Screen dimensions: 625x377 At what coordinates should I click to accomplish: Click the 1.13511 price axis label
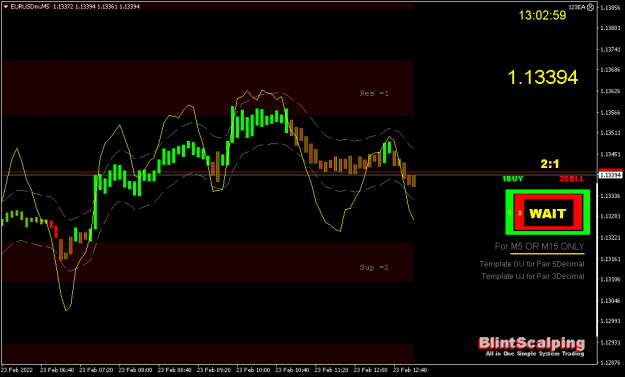pyautogui.click(x=611, y=133)
